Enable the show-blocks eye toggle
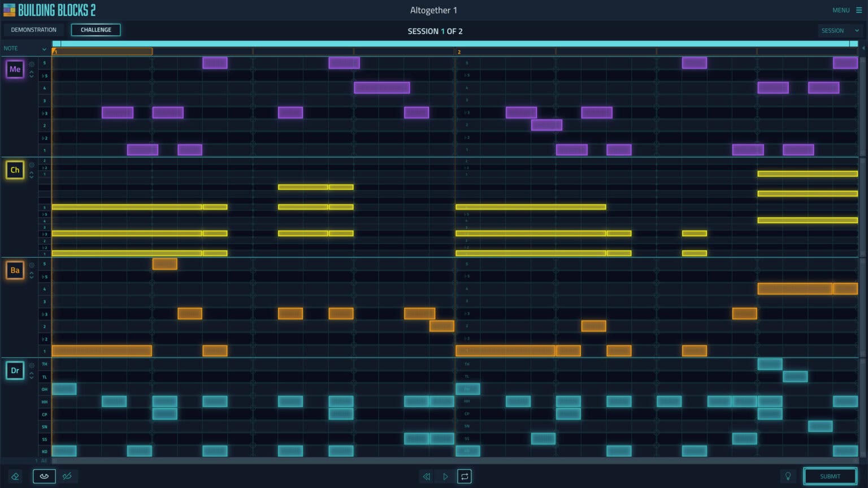This screenshot has height=488, width=868. [x=44, y=476]
